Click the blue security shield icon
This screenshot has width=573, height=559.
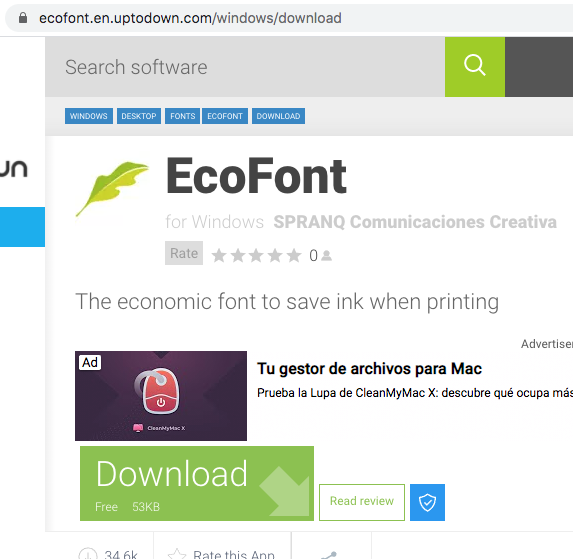point(428,502)
